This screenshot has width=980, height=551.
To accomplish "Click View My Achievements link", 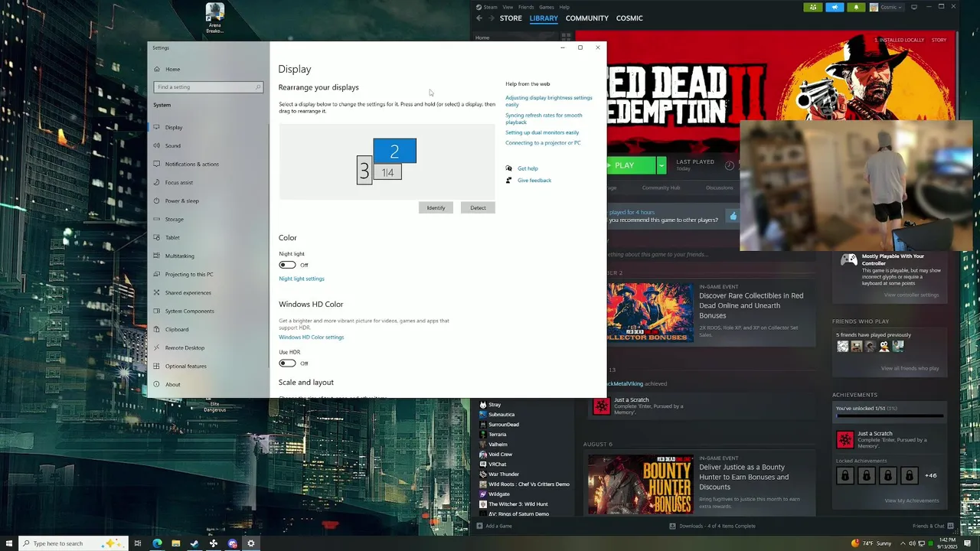I will [912, 500].
